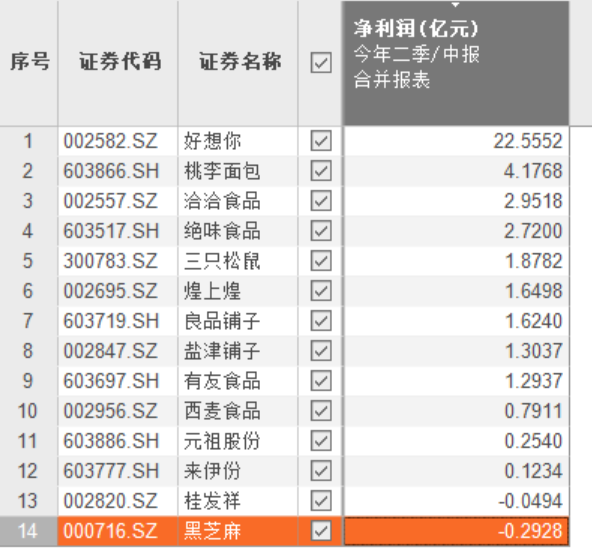Open sort arrow atop 净利润 column

455,5
